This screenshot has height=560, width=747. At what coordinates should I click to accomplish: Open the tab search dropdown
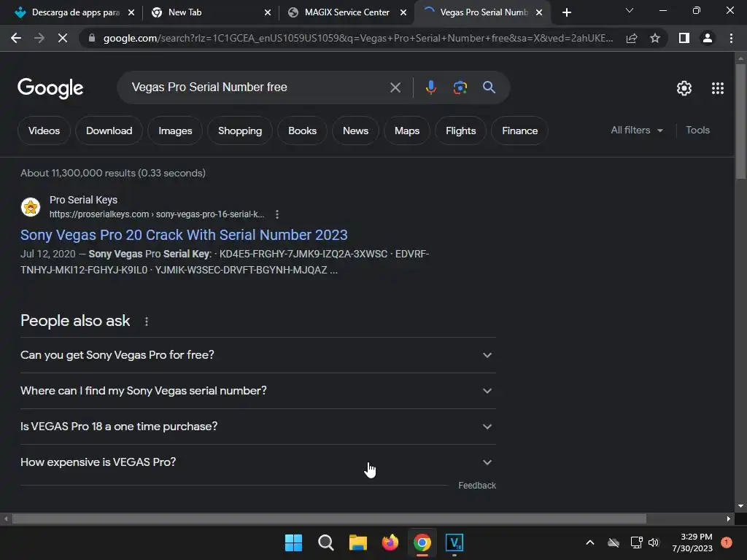coord(630,10)
